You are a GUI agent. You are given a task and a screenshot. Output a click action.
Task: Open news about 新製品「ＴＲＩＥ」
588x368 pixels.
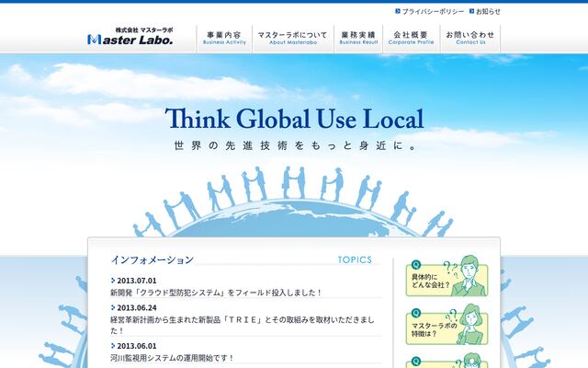pyautogui.click(x=243, y=325)
